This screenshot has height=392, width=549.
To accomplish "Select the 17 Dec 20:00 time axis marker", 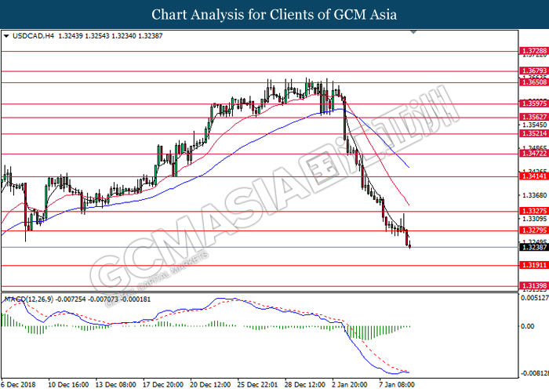I will click(x=163, y=384).
